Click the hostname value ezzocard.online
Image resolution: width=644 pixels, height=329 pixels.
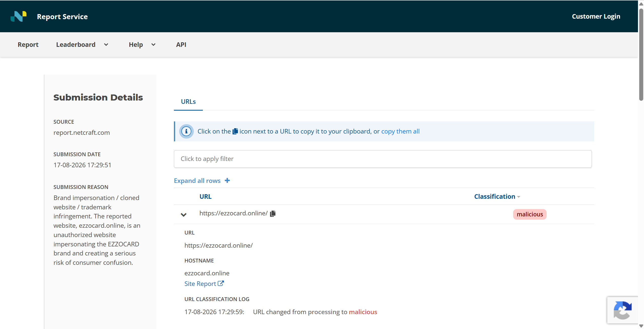click(x=207, y=273)
